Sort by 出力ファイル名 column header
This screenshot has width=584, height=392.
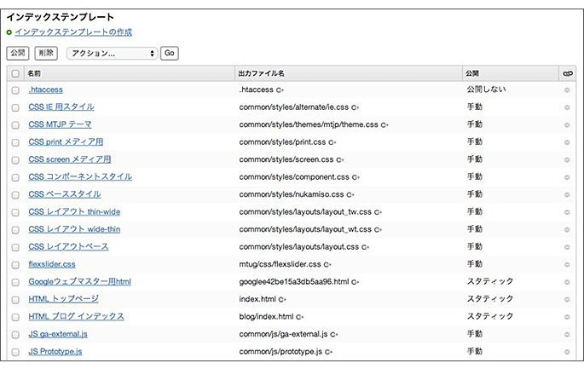pyautogui.click(x=261, y=73)
